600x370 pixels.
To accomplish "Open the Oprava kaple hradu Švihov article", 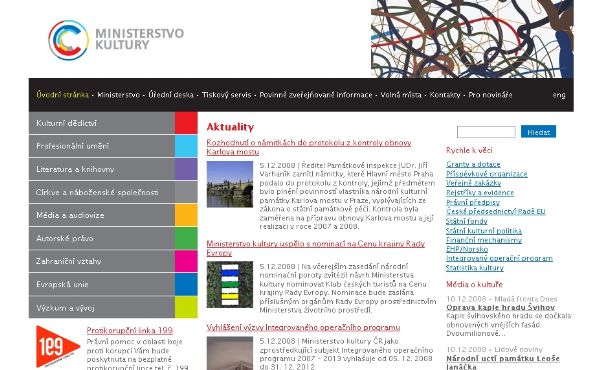I will pyautogui.click(x=501, y=307).
